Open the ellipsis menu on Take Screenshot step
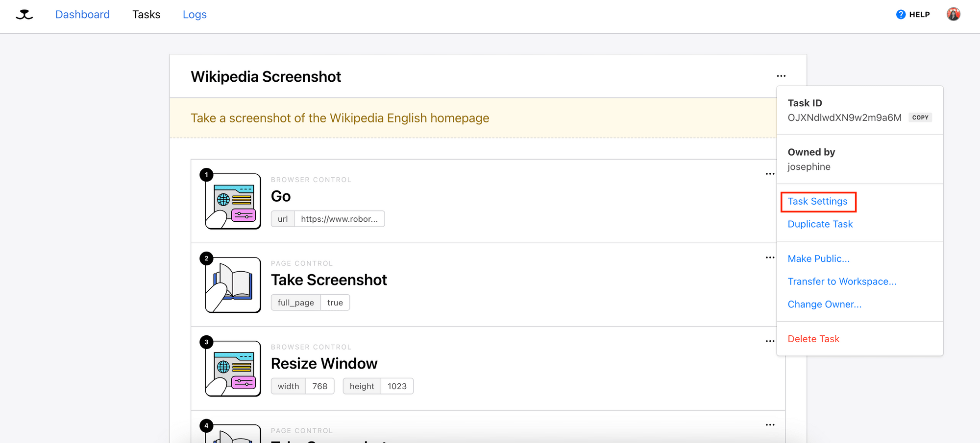980x443 pixels. click(x=769, y=257)
